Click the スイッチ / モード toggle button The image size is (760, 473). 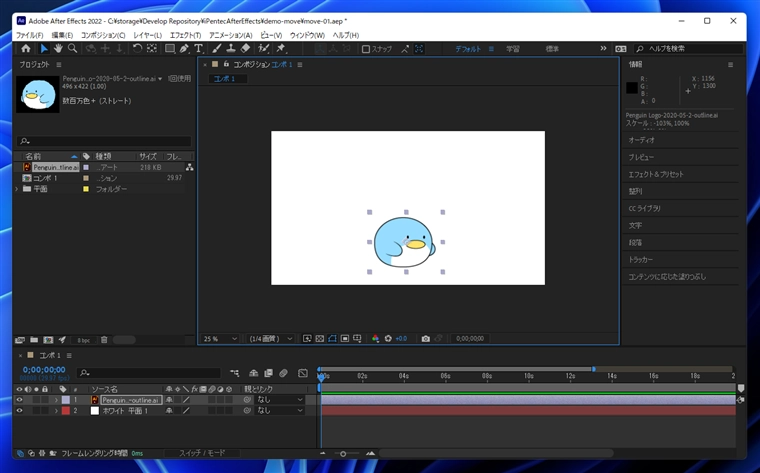point(202,453)
